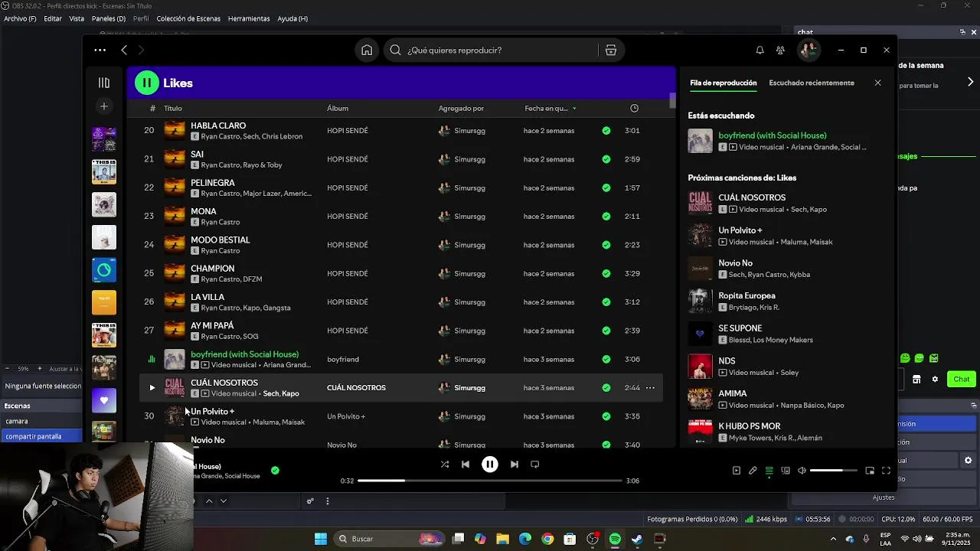Pause playback in the bottom player

(x=490, y=465)
